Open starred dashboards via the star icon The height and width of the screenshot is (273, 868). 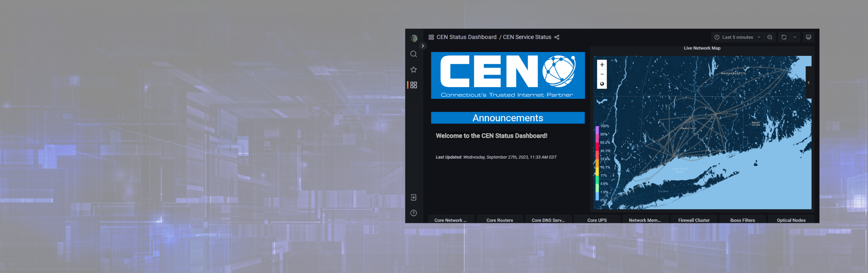[414, 69]
